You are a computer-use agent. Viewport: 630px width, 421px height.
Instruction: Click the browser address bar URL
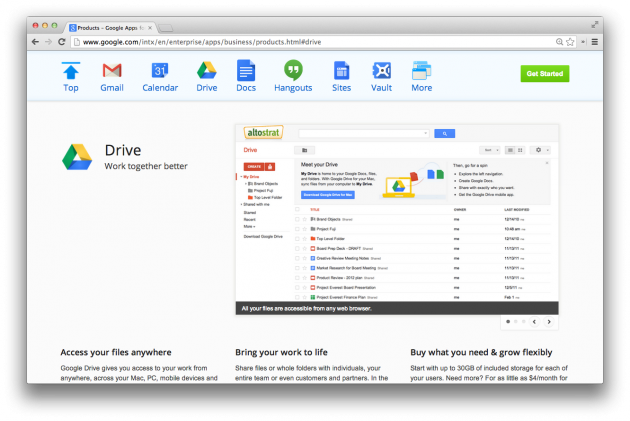point(202,42)
